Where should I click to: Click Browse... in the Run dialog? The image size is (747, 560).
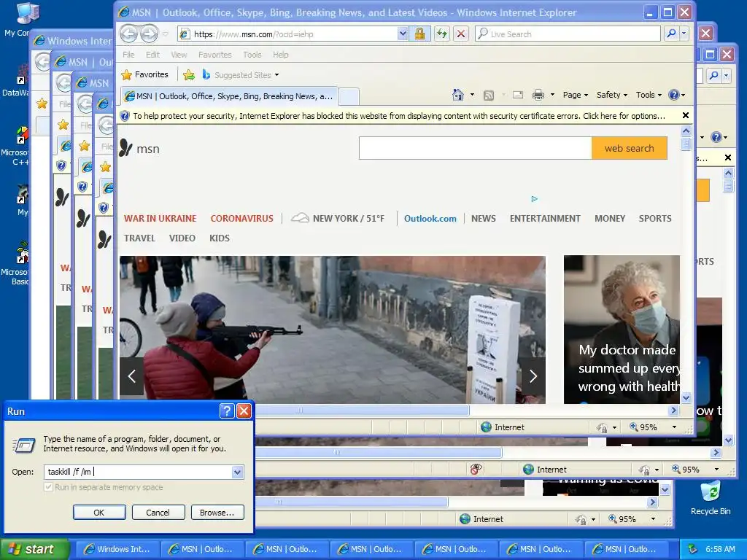point(217,513)
